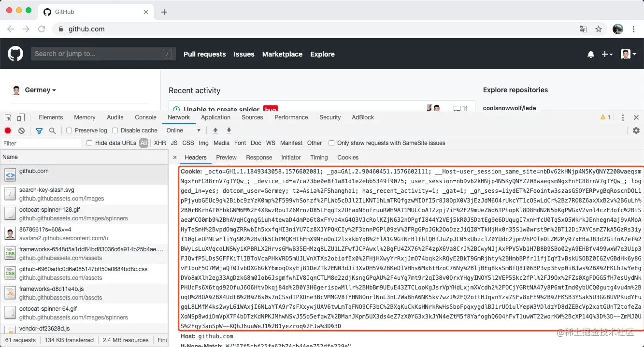Filter requests by XHR
Screen dimensions: 644x347
click(160, 143)
